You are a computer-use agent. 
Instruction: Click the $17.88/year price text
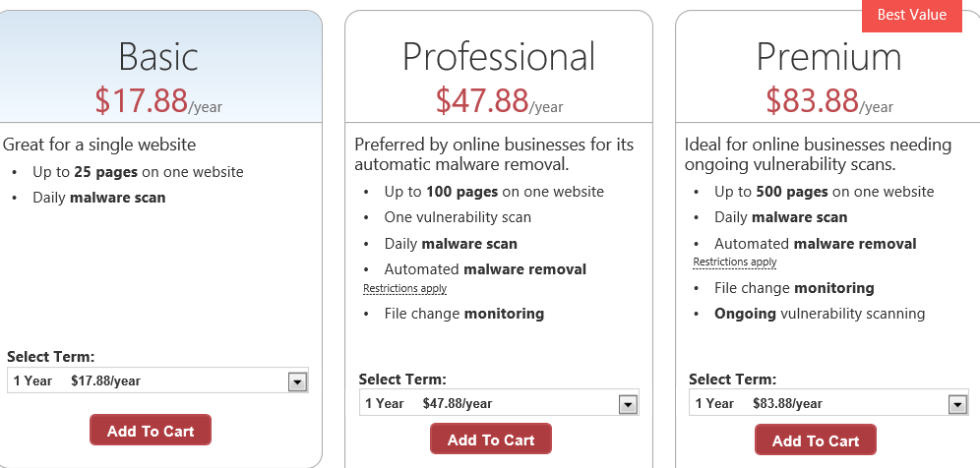coord(158,100)
